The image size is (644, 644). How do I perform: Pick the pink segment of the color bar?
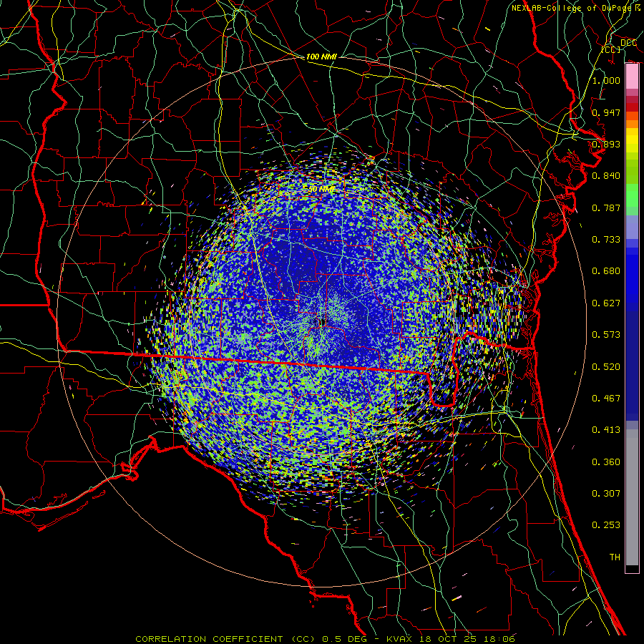coord(632,77)
